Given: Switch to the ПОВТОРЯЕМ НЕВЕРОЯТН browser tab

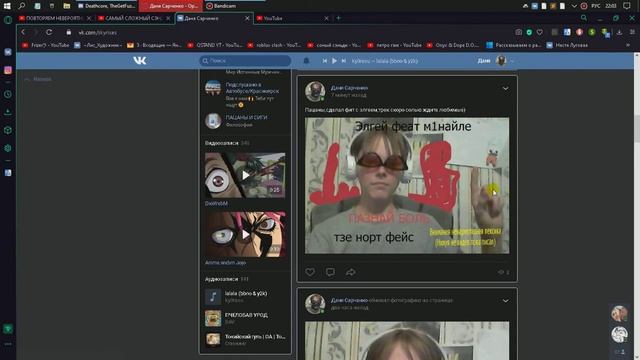Looking at the screenshot, I should (54, 18).
